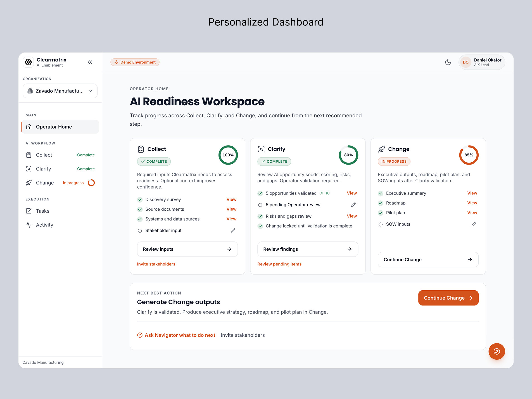Edit Stakeholder input with pencil icon

point(233,231)
